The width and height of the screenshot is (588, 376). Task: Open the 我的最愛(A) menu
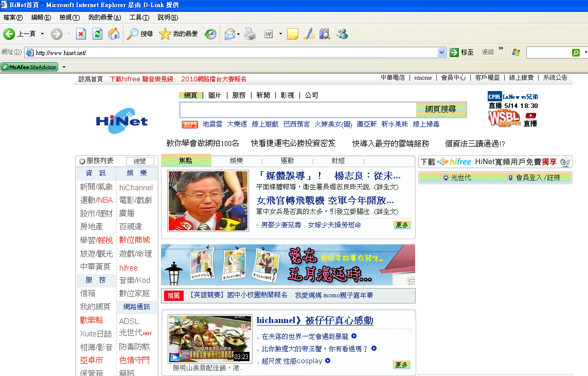tap(104, 17)
